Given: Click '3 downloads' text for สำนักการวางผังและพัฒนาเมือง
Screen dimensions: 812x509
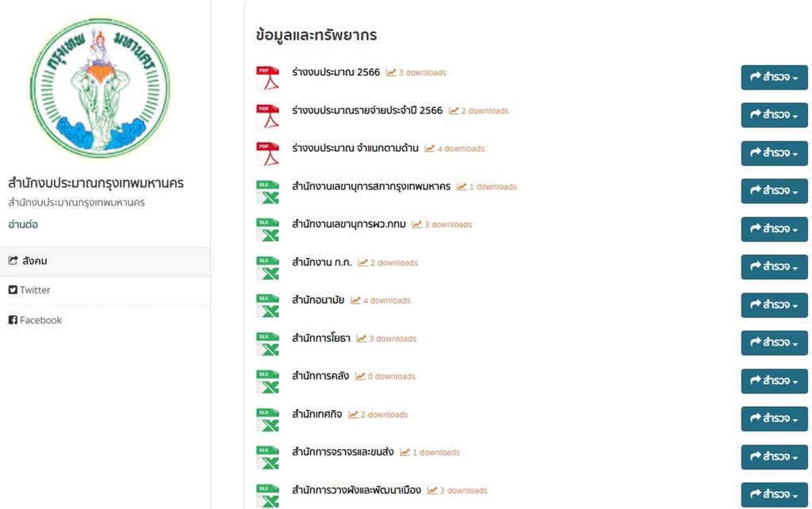Looking at the screenshot, I should [x=463, y=490].
